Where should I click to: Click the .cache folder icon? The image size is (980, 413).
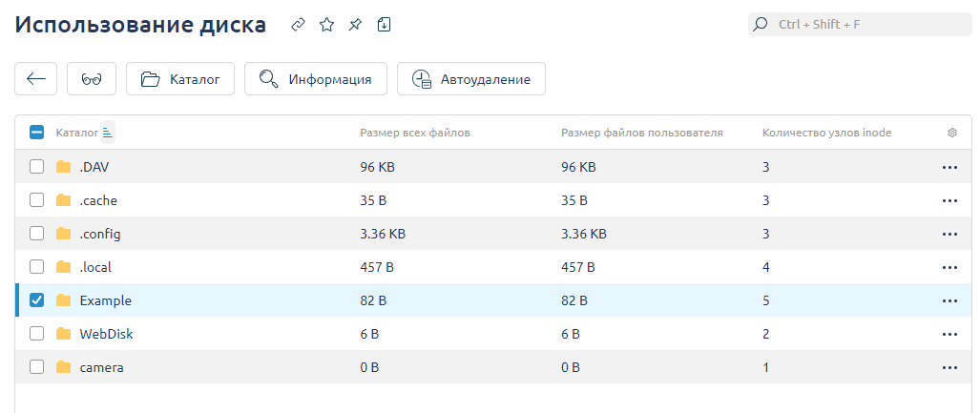tap(63, 200)
